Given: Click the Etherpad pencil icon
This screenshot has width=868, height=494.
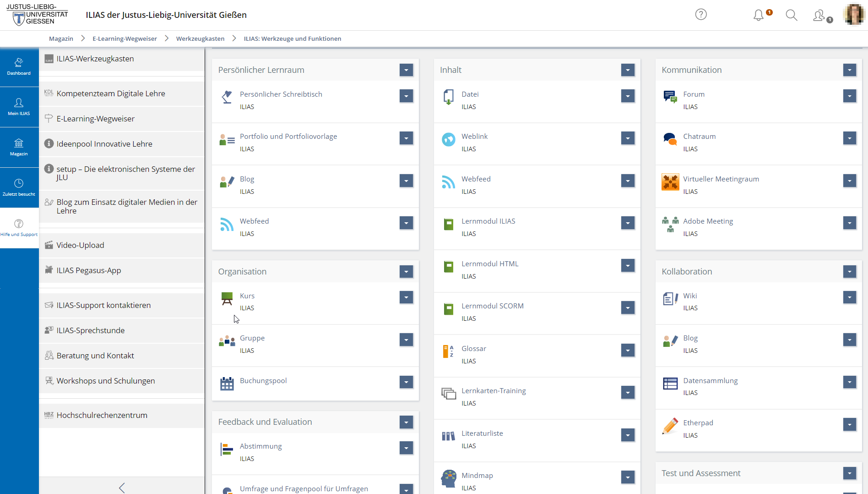Looking at the screenshot, I should tap(670, 426).
